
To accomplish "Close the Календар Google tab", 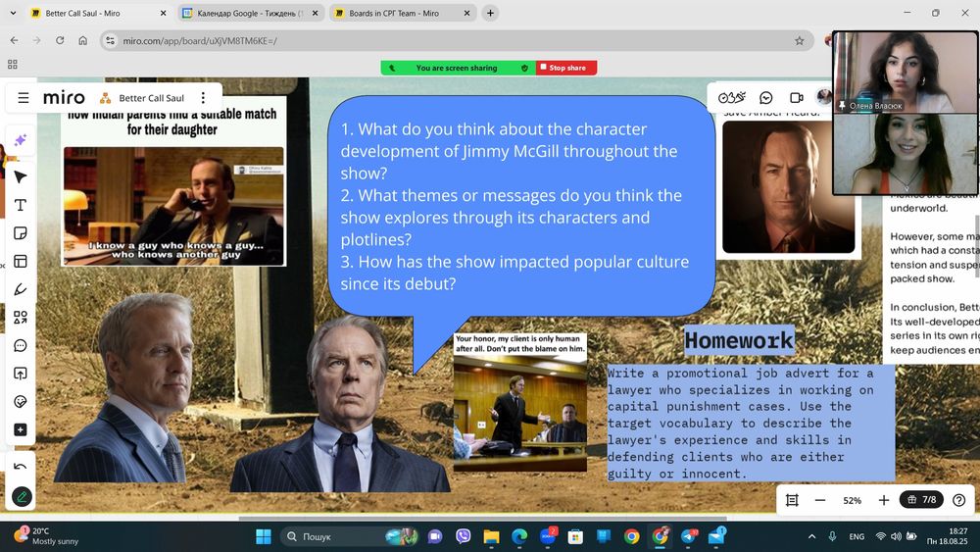I will [x=315, y=13].
